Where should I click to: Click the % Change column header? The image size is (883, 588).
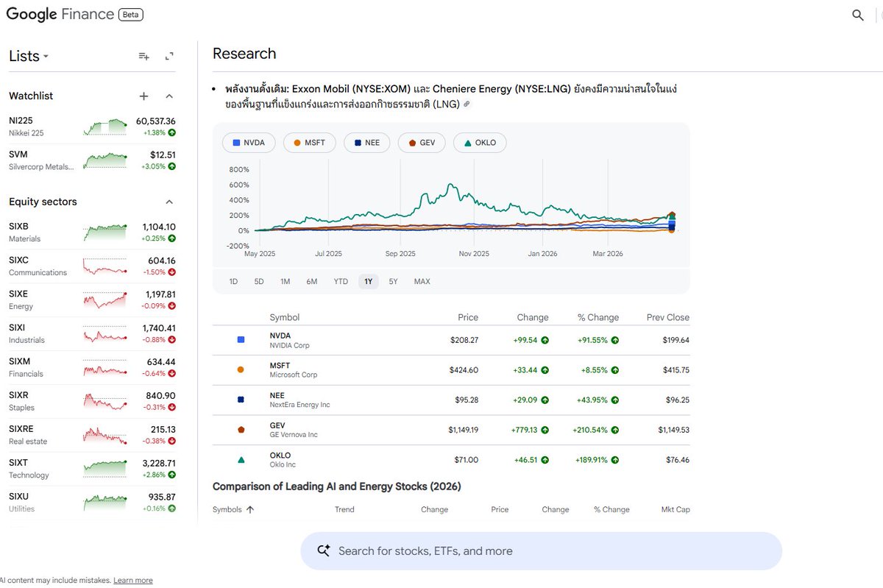(598, 317)
